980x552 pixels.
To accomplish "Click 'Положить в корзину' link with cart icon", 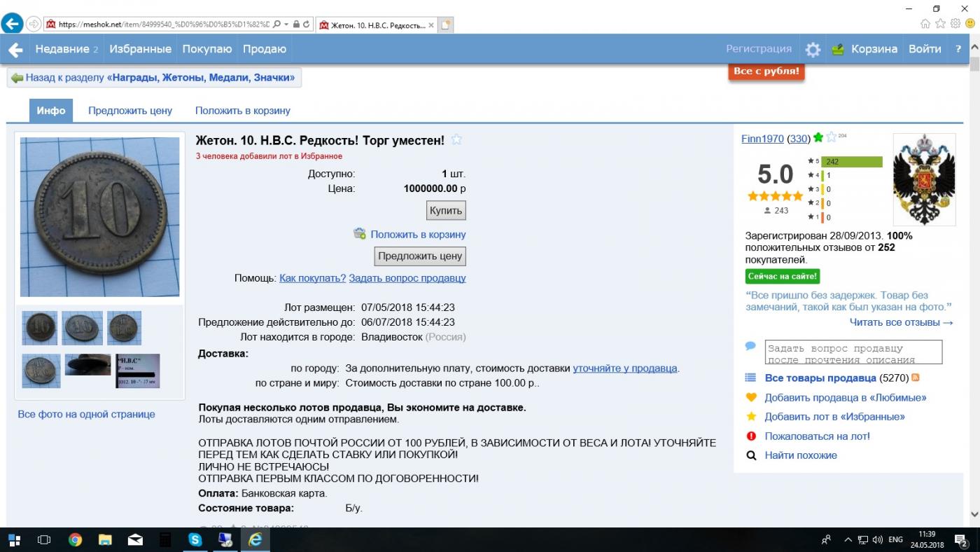I will [x=410, y=234].
